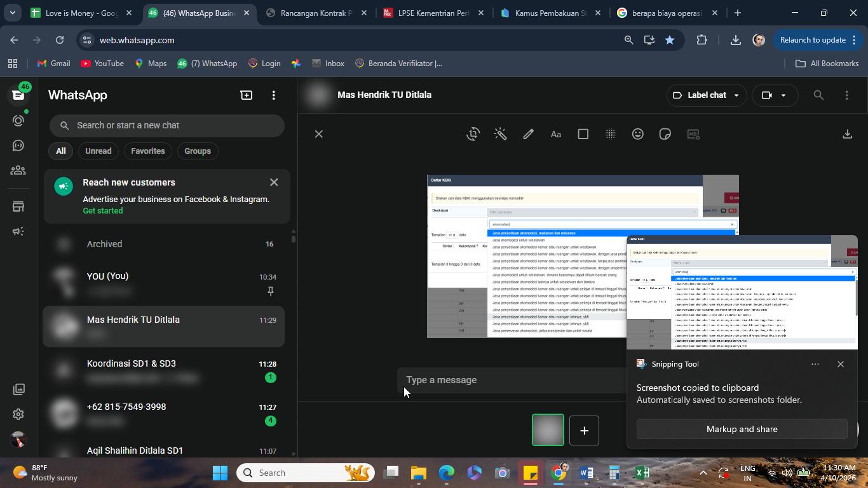Open File Explorer from taskbar
Viewport: 868px width, 488px height.
[x=419, y=473]
